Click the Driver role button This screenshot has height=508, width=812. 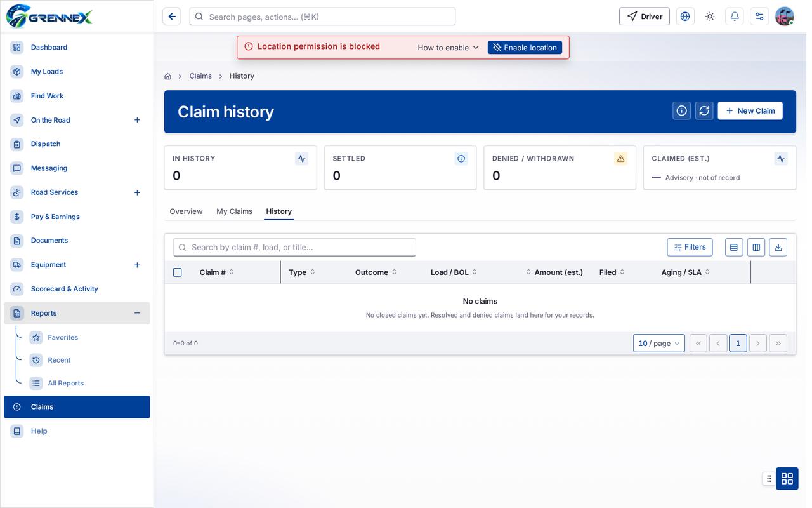click(645, 17)
